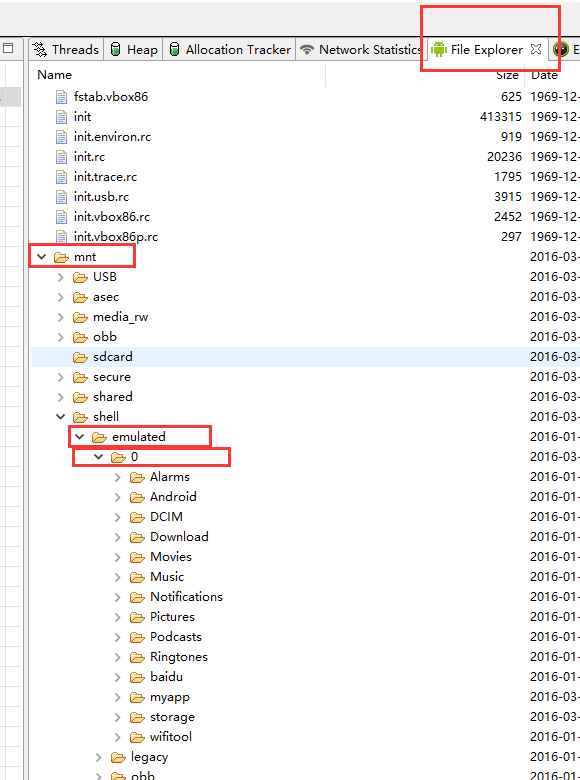Collapse the mnt folder
Viewport: 580px width, 780px height.
42,257
